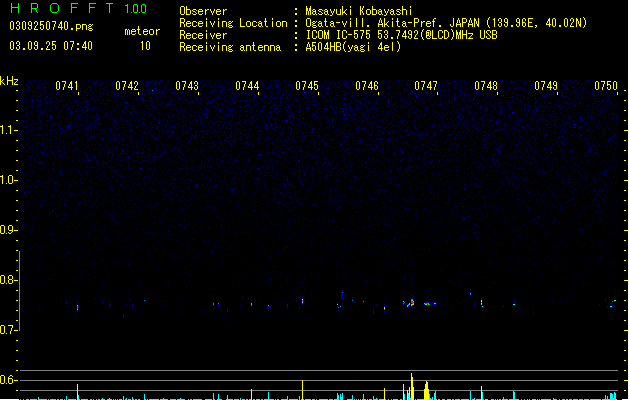Select the 0743 time marker
629x400 pixels.
pos(187,86)
